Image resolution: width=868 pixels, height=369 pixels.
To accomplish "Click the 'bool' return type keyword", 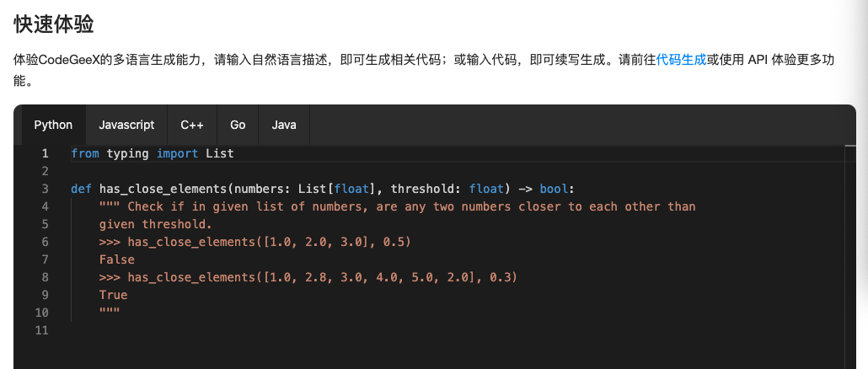I will click(554, 189).
